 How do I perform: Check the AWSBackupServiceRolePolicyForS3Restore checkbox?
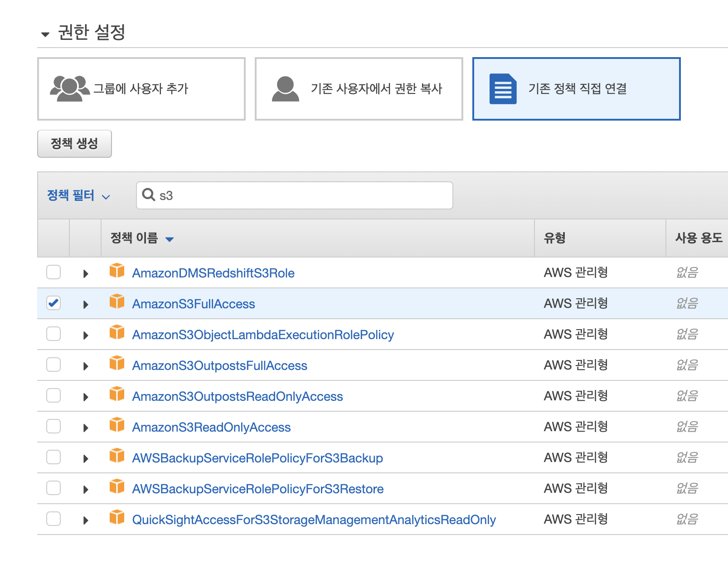53,488
